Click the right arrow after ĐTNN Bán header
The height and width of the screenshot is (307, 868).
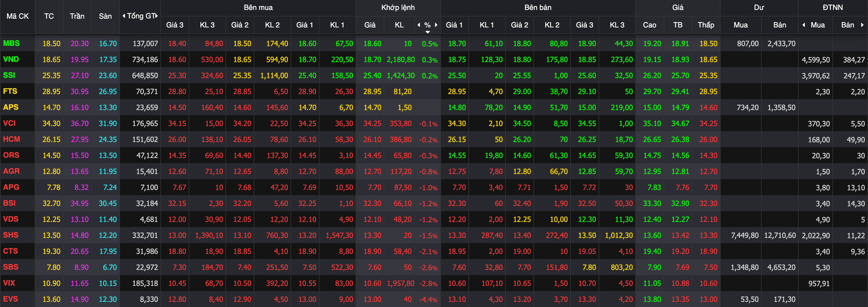[x=862, y=25]
